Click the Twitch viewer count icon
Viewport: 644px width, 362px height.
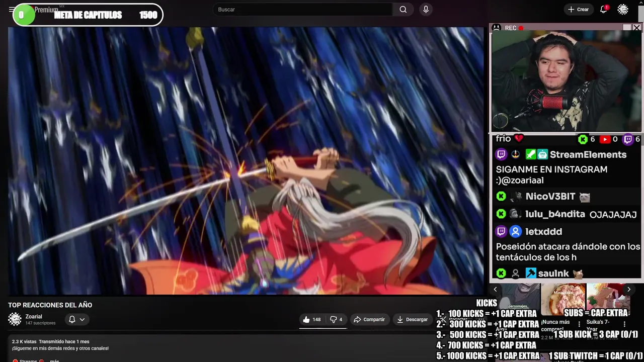628,139
